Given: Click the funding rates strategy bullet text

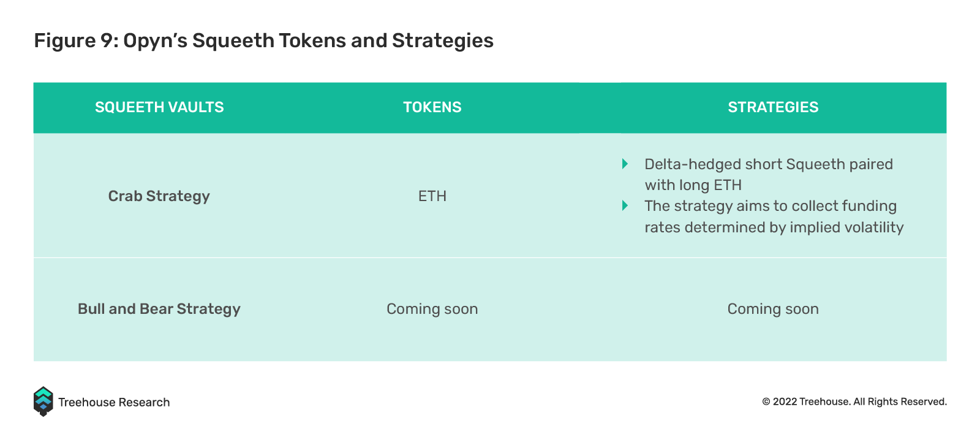Looking at the screenshot, I should 774,216.
